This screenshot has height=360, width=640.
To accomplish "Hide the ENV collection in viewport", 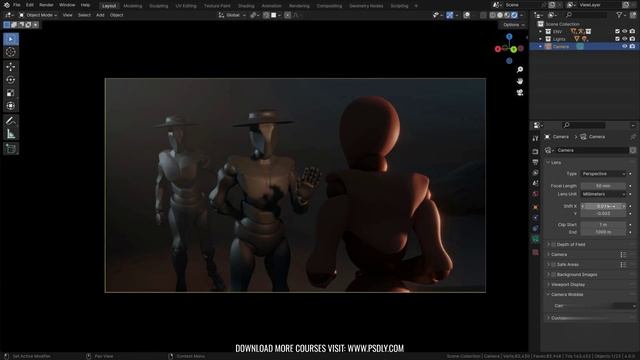I will click(624, 31).
